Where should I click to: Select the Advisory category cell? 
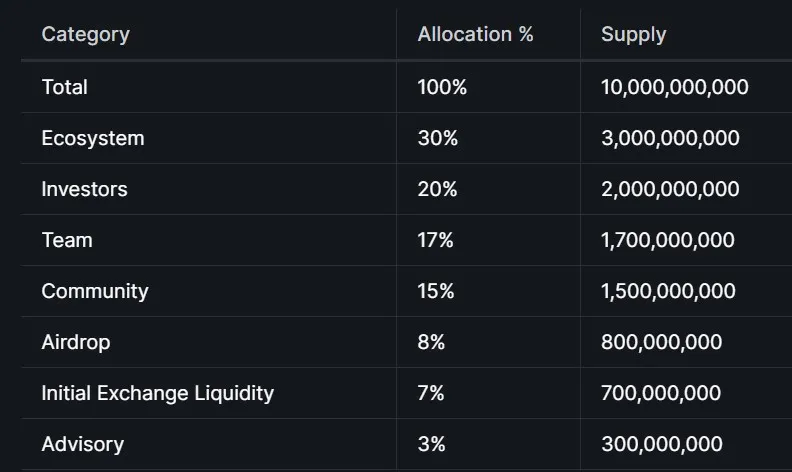tap(82, 444)
